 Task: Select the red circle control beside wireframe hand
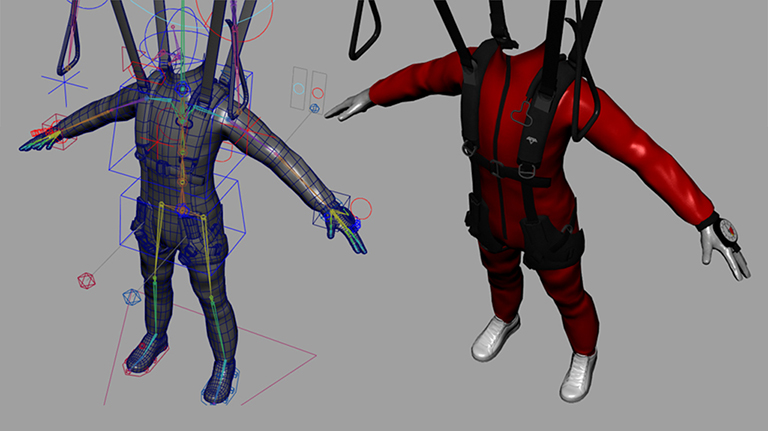tap(362, 209)
